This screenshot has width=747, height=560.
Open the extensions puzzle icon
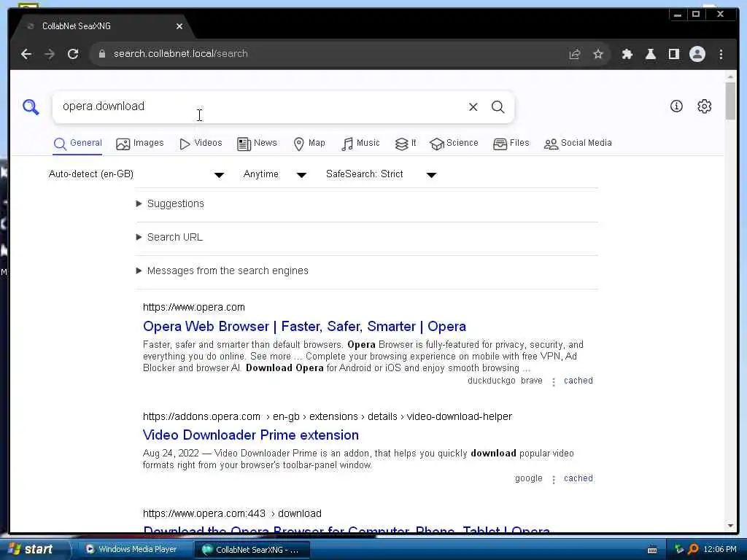pos(627,54)
